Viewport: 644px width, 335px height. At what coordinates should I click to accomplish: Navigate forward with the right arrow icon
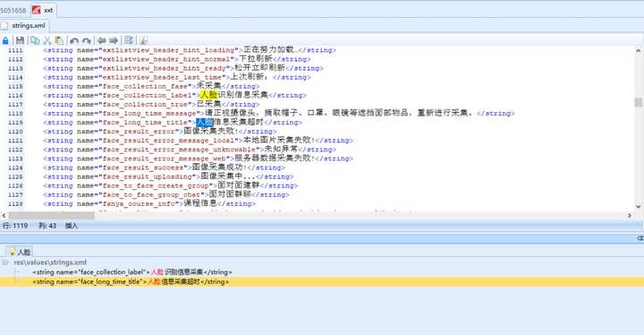click(114, 40)
